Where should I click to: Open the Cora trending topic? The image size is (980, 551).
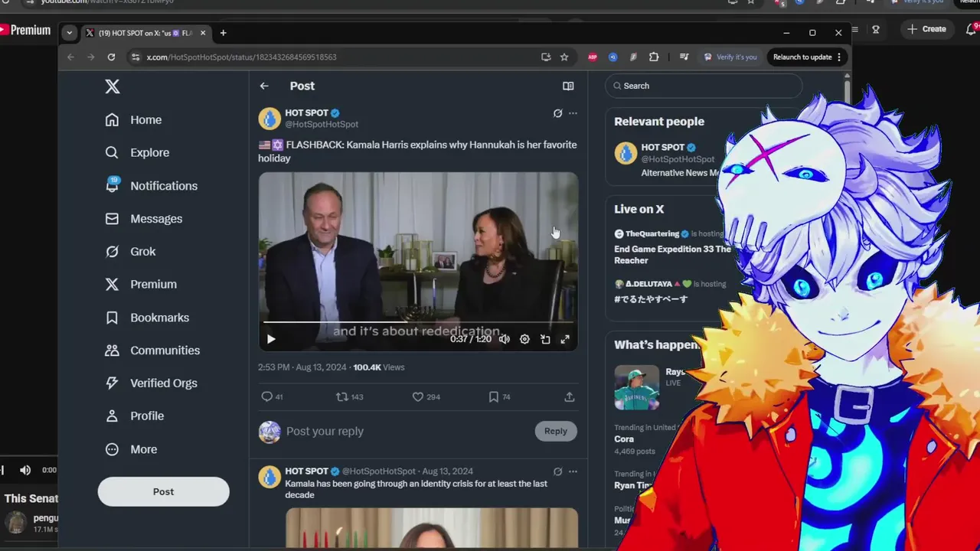pos(624,439)
